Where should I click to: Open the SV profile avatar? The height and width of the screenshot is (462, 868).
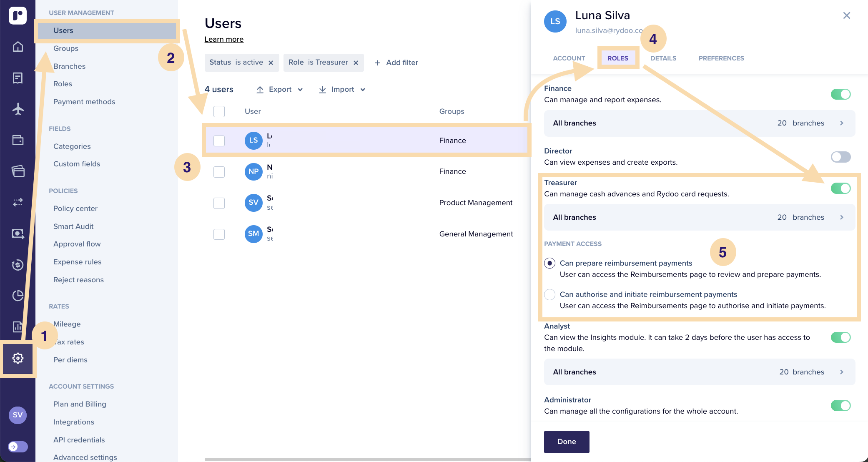click(18, 415)
